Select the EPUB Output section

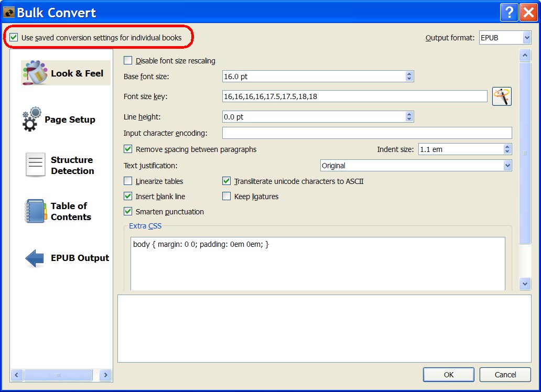point(67,258)
